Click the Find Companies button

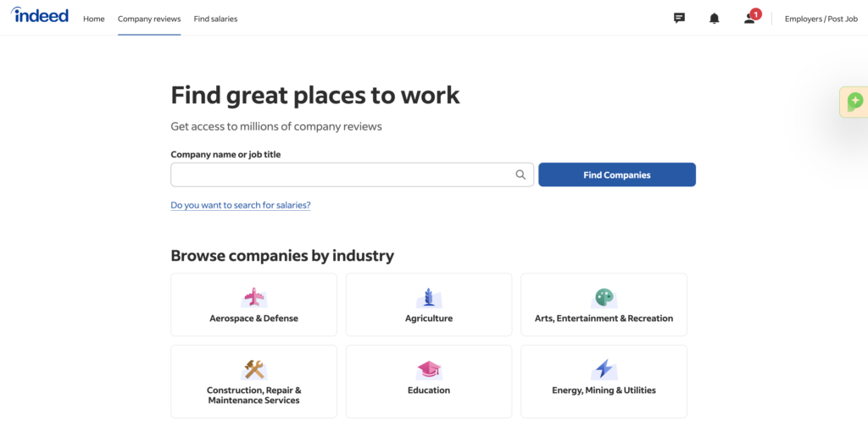point(617,174)
